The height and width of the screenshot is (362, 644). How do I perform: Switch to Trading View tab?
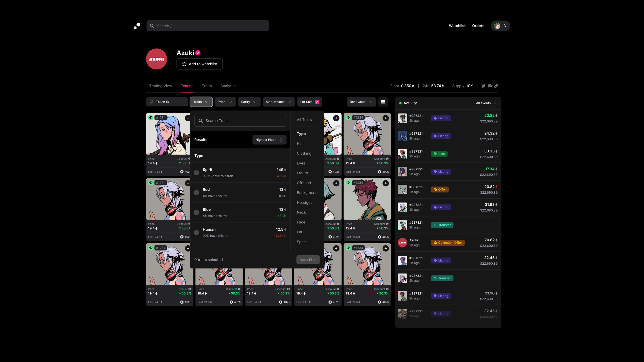pyautogui.click(x=160, y=86)
